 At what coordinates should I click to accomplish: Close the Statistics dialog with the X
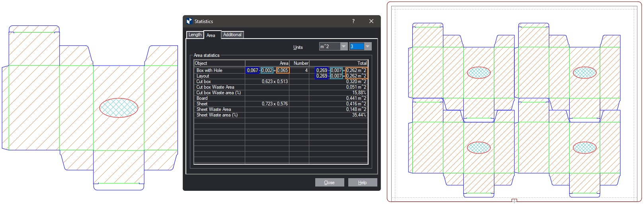(371, 21)
